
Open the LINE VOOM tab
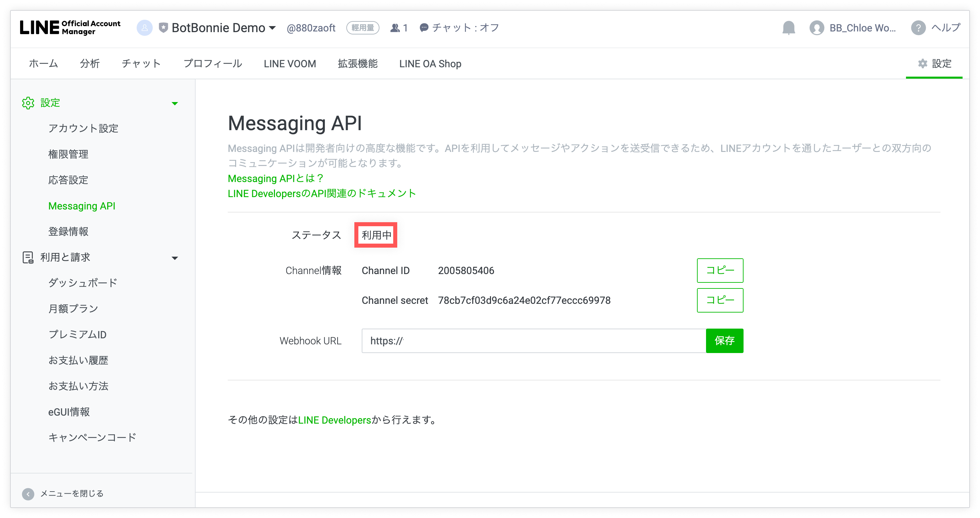pyautogui.click(x=290, y=64)
